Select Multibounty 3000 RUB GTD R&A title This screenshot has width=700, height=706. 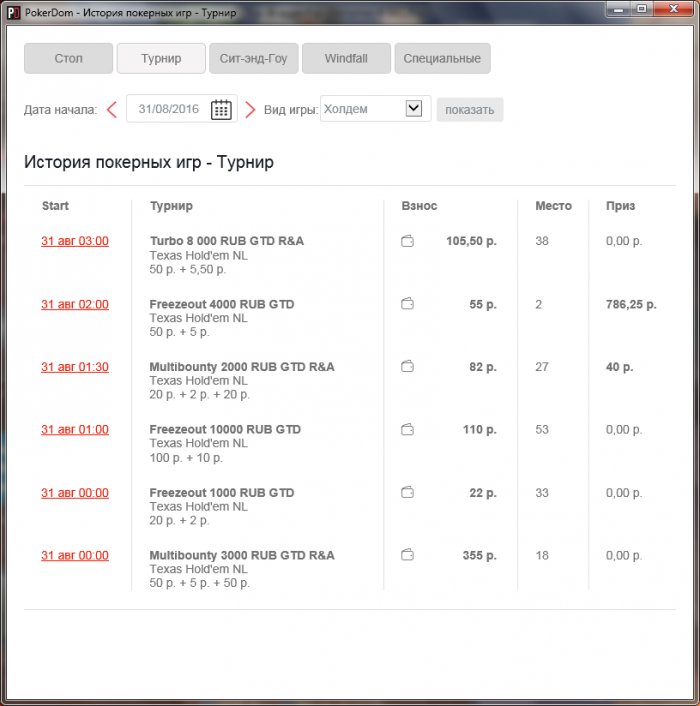click(x=242, y=555)
